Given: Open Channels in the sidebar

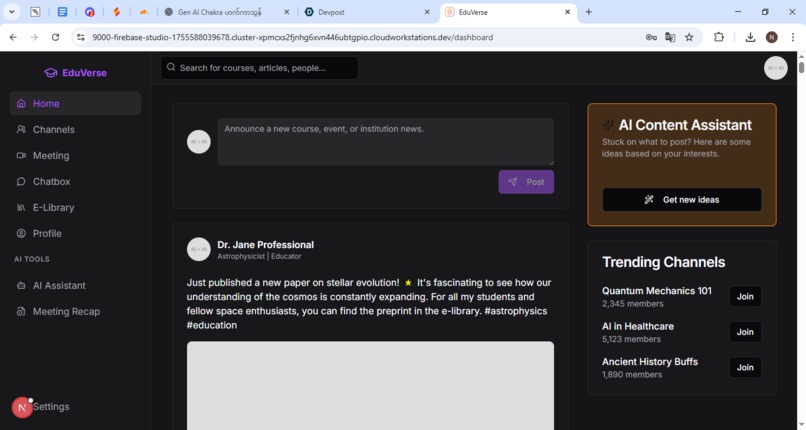Looking at the screenshot, I should (75, 129).
